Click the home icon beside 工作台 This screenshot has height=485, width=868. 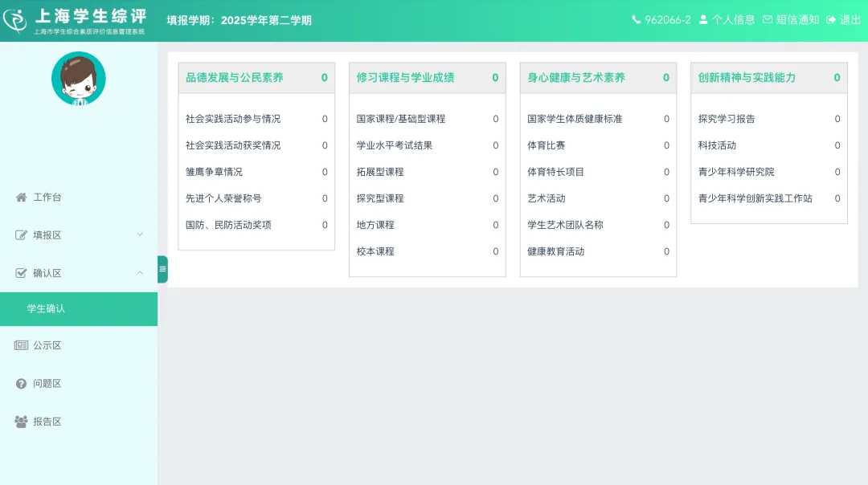pyautogui.click(x=21, y=198)
